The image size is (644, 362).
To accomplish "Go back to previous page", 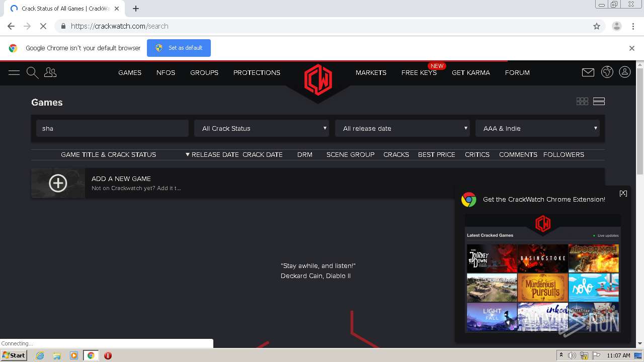I will pyautogui.click(x=11, y=26).
